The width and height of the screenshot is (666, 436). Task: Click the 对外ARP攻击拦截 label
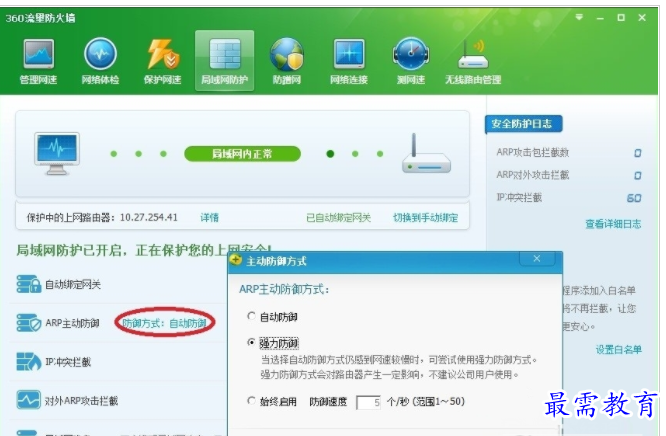click(x=82, y=401)
